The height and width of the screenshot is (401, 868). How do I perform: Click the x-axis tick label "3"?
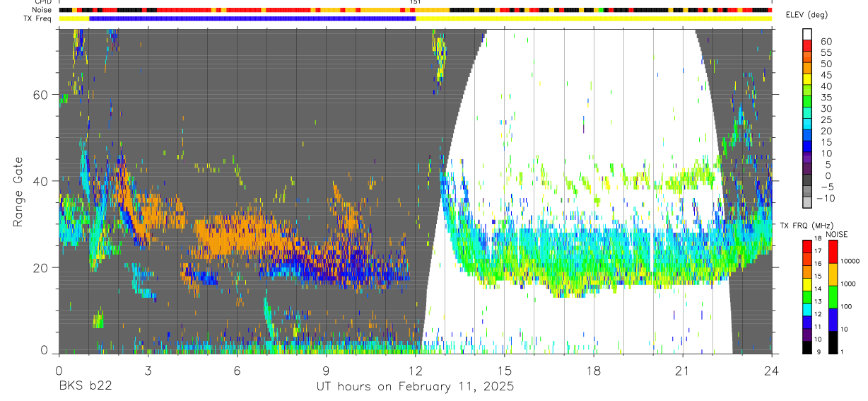[x=148, y=371]
